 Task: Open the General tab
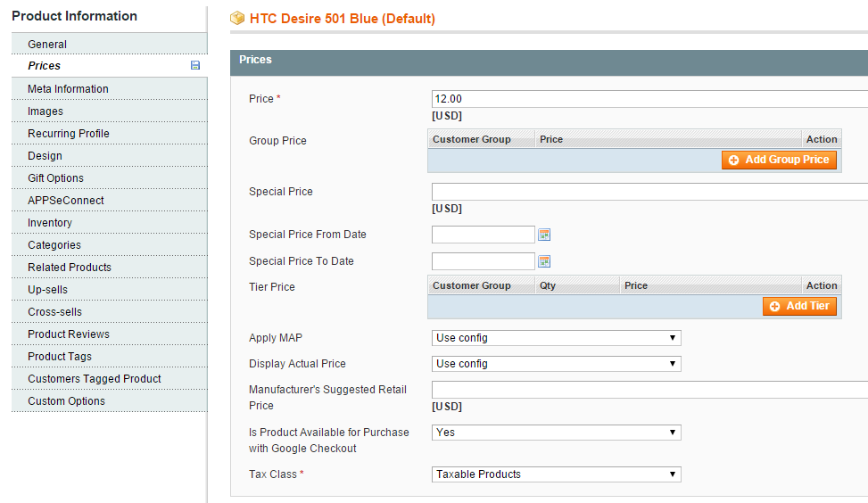coord(110,44)
